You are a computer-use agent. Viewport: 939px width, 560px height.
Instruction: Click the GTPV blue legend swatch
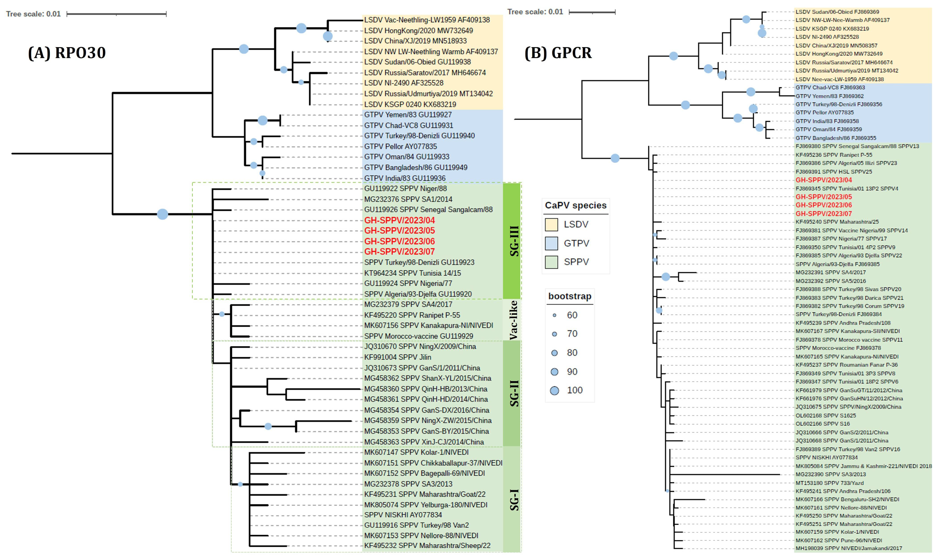coord(551,243)
